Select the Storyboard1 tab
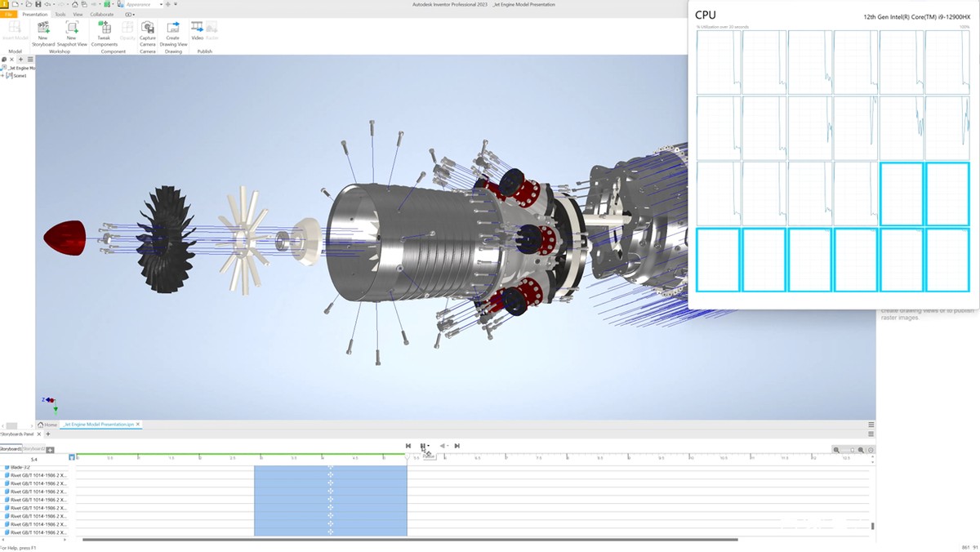Screen dimensions: 980x552 click(11, 449)
